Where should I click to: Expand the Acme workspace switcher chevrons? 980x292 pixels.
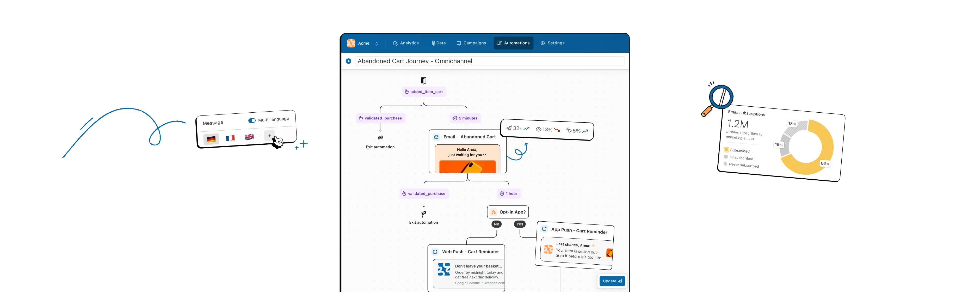tap(377, 44)
